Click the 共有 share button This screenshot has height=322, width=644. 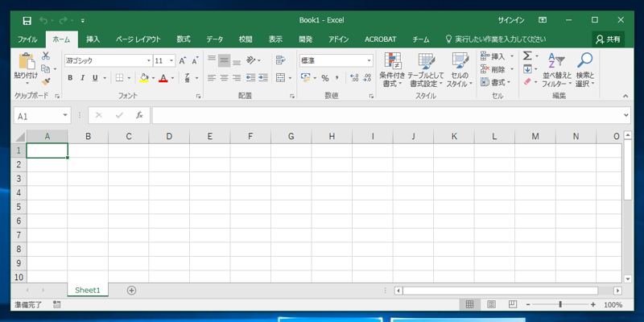(x=609, y=39)
